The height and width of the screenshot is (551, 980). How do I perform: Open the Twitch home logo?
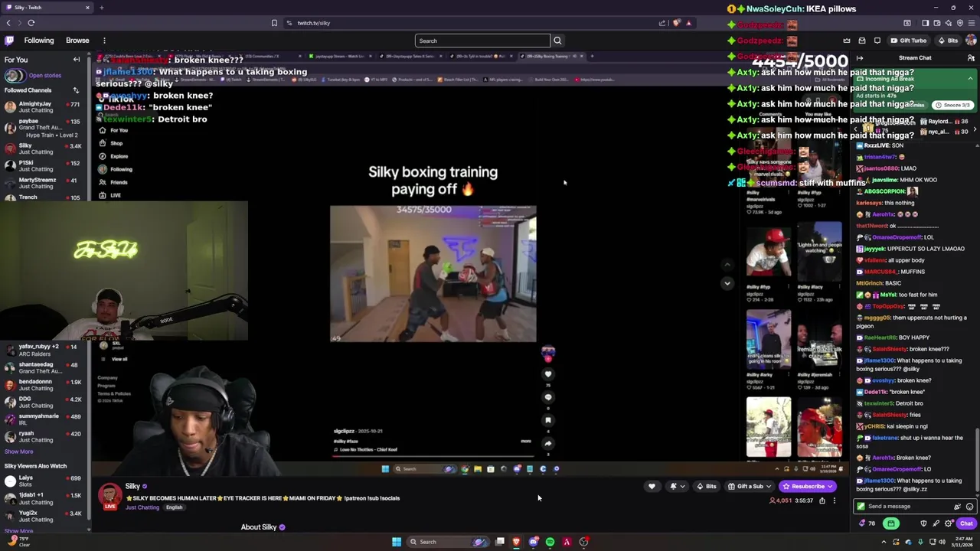pos(9,41)
